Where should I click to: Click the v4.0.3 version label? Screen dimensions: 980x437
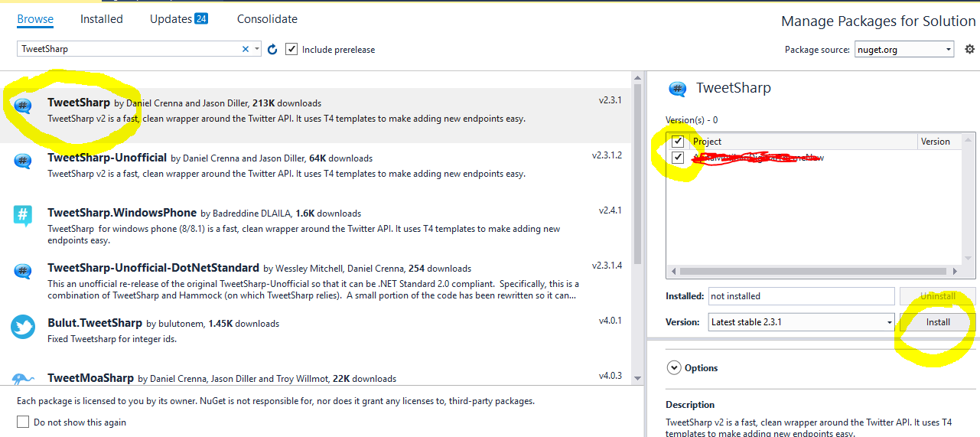click(610, 376)
